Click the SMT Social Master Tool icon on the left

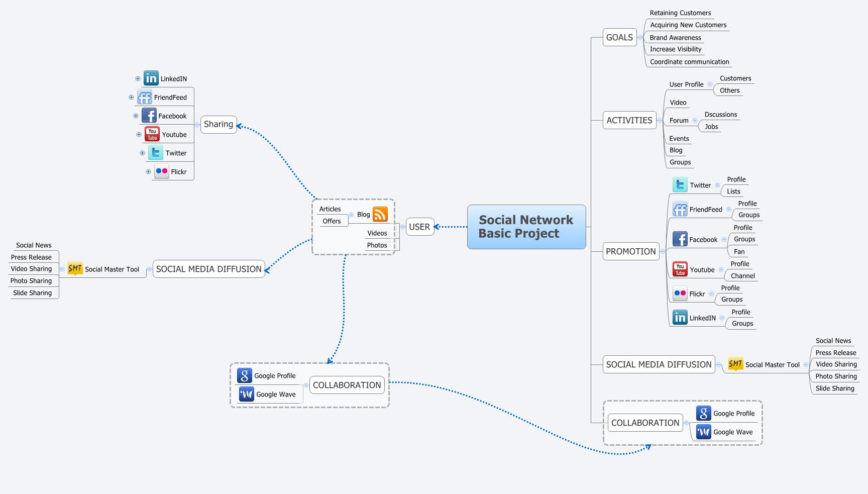[73, 269]
